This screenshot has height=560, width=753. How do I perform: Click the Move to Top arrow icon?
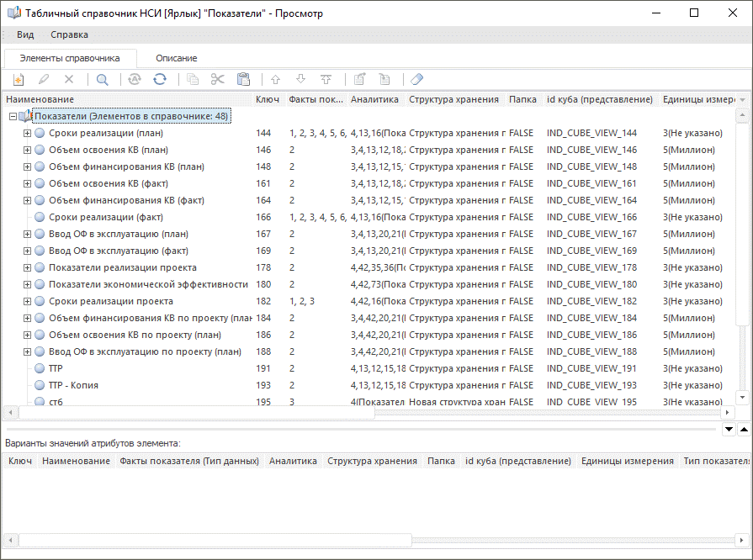click(326, 79)
